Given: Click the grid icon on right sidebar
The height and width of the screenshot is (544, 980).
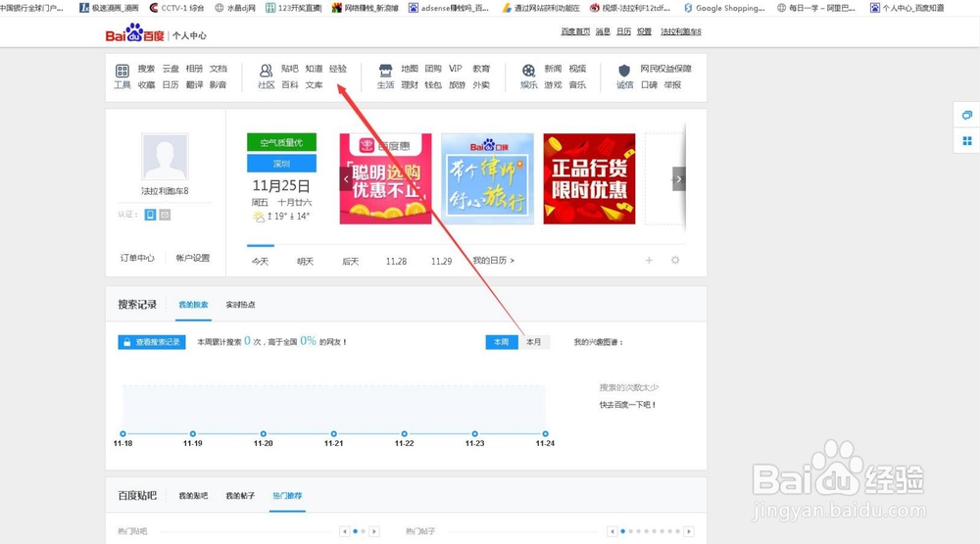Looking at the screenshot, I should coord(967,141).
